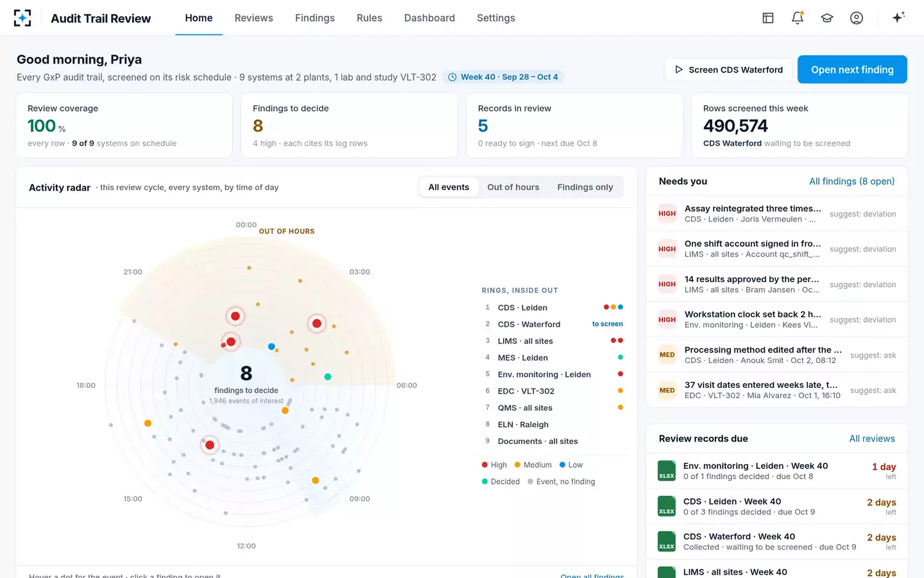The width and height of the screenshot is (924, 578).
Task: Click grey 'Event, no finding' legend dot
Action: click(530, 482)
